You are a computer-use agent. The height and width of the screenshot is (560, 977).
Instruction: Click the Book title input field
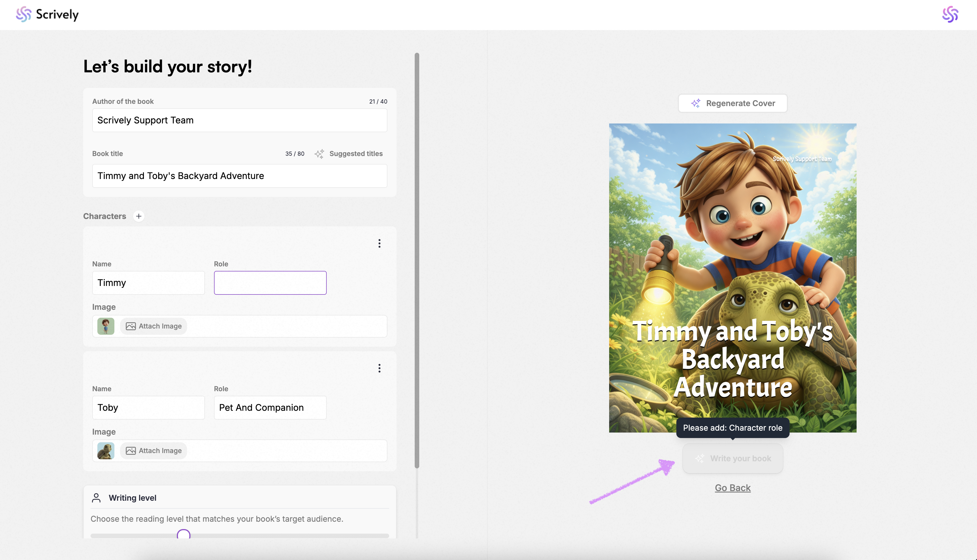[x=239, y=176]
